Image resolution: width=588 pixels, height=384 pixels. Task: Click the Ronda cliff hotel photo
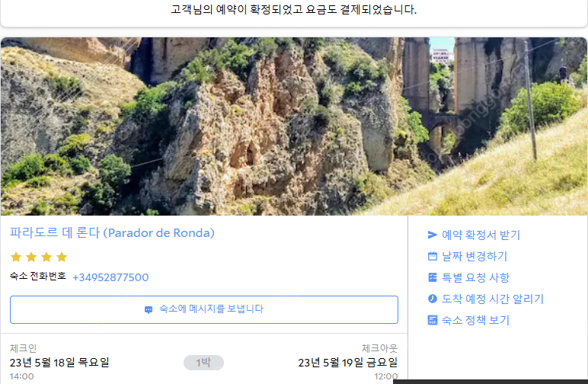[x=294, y=126]
